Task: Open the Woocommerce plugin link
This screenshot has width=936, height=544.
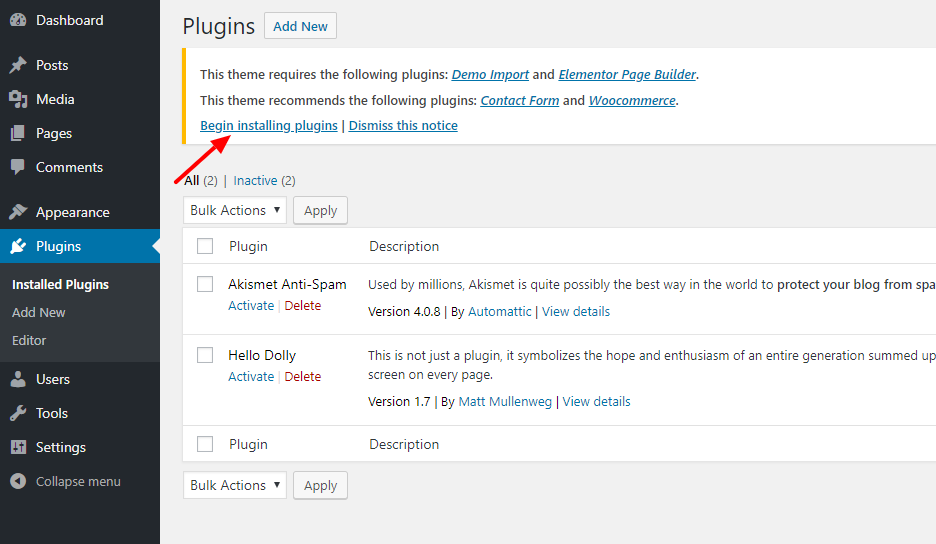Action: tap(632, 100)
